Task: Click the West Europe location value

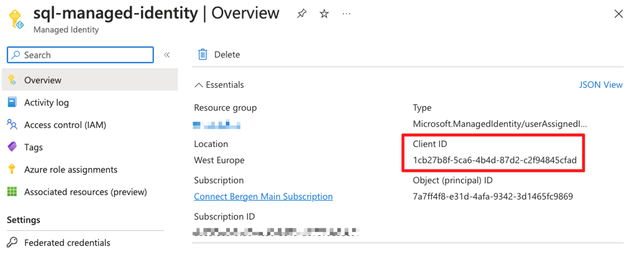Action: point(219,160)
